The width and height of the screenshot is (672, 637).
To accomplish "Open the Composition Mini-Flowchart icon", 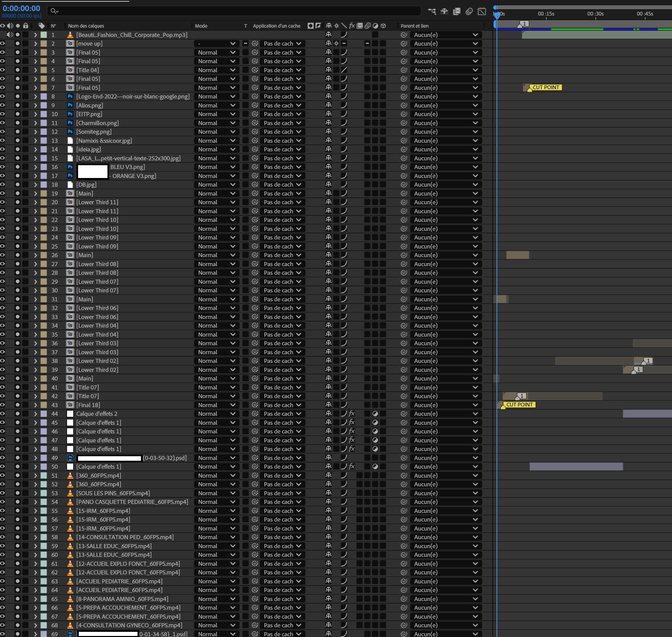I will [x=432, y=11].
